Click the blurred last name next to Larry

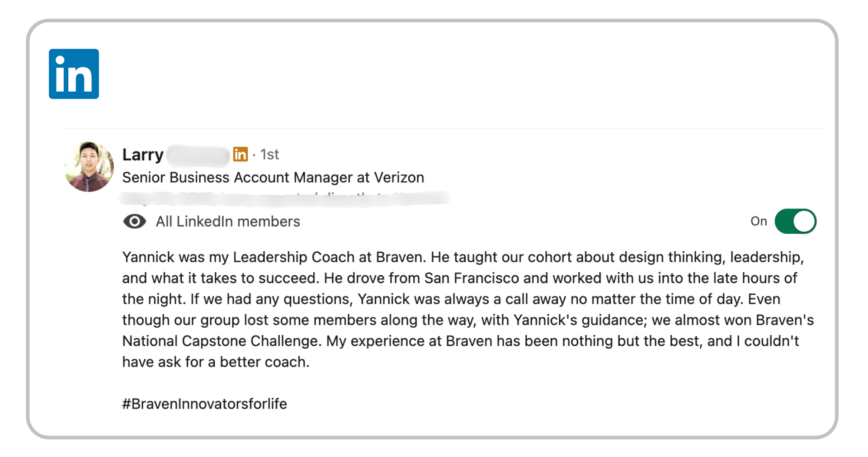tap(198, 155)
